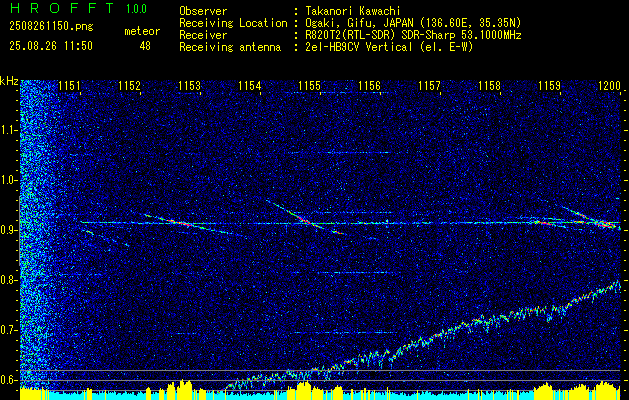Select the filename 2508261150.png

point(51,27)
